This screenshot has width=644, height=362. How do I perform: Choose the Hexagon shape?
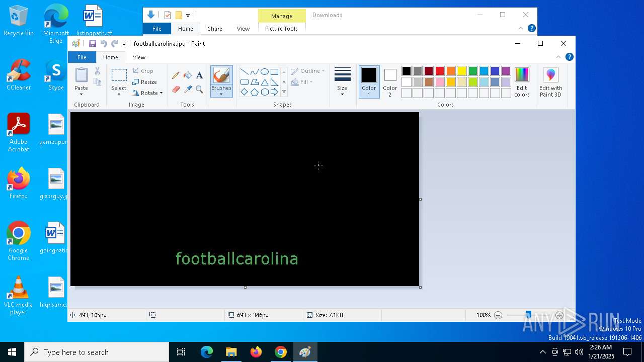[264, 92]
